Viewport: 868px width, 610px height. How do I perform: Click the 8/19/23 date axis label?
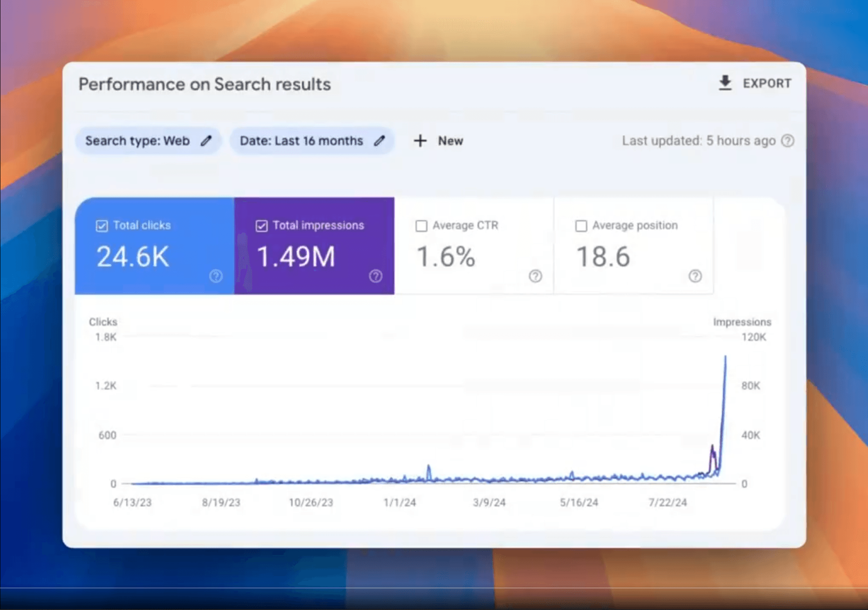(221, 502)
